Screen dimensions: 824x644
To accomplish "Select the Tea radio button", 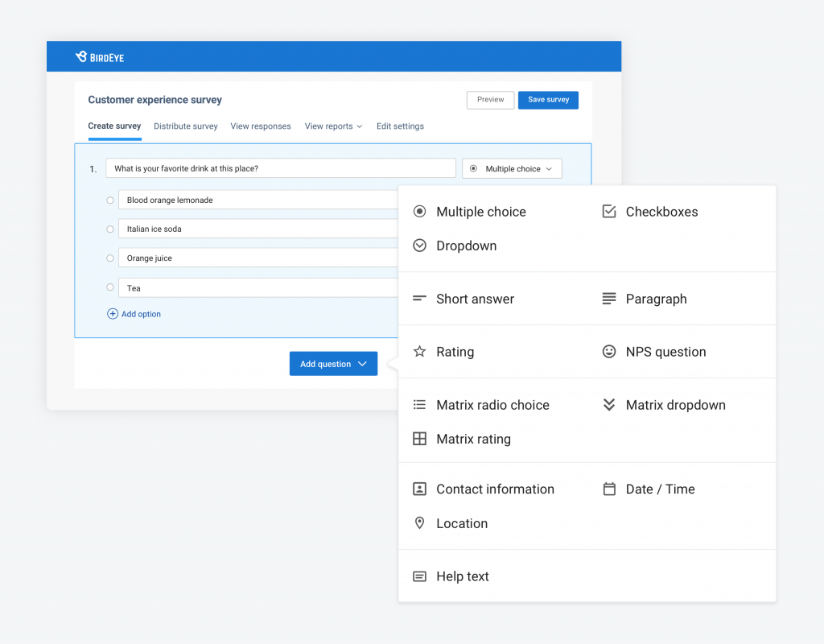I will (109, 287).
